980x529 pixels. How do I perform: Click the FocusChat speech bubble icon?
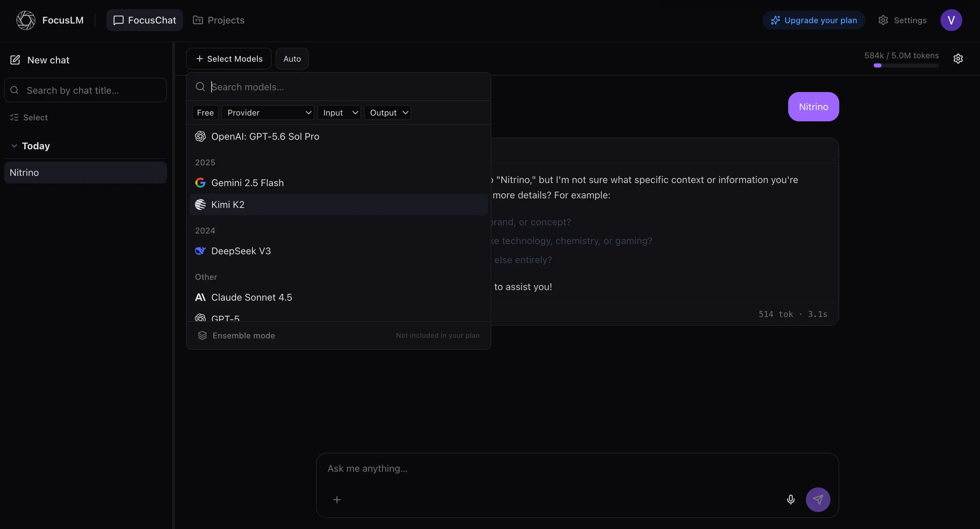click(118, 20)
